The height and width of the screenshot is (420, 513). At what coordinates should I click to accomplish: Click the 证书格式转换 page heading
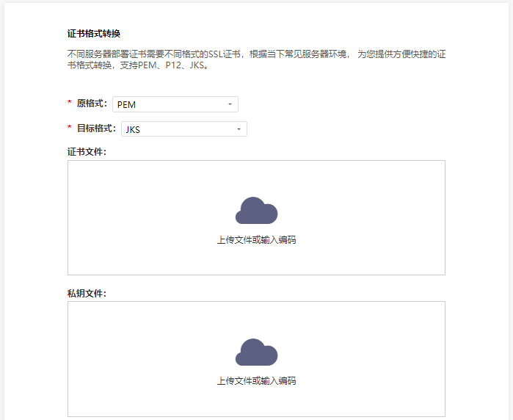[93, 34]
